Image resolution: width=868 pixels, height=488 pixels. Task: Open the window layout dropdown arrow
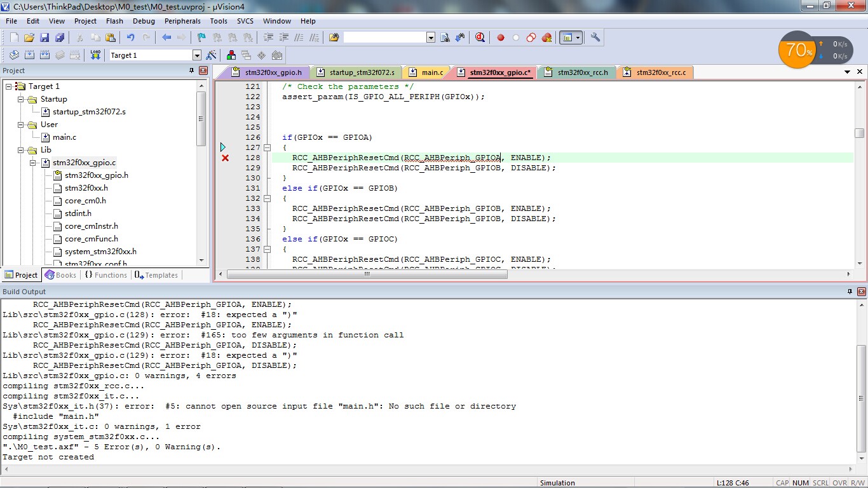578,37
